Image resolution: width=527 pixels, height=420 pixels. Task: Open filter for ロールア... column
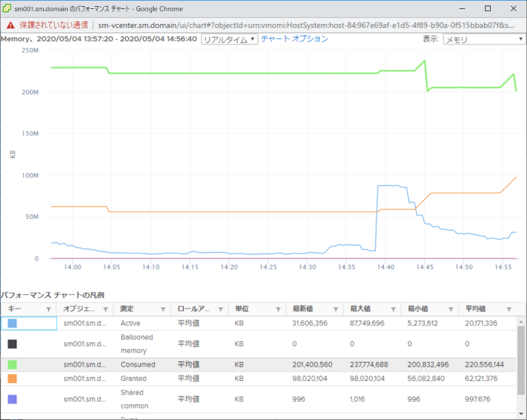click(x=221, y=309)
